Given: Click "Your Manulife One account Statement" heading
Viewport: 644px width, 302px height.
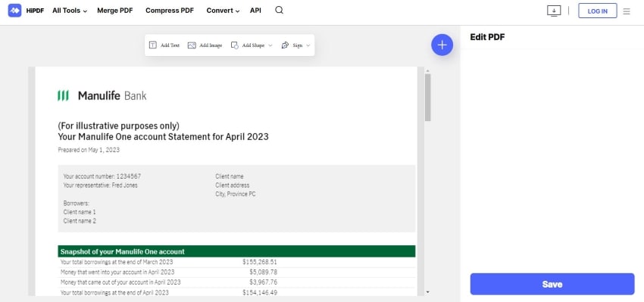Looking at the screenshot, I should tap(163, 137).
